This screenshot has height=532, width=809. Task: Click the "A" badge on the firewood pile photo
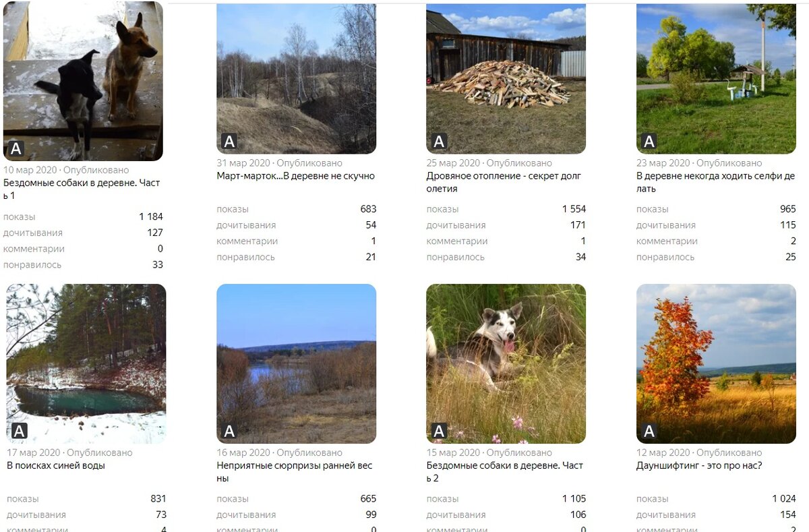(440, 142)
